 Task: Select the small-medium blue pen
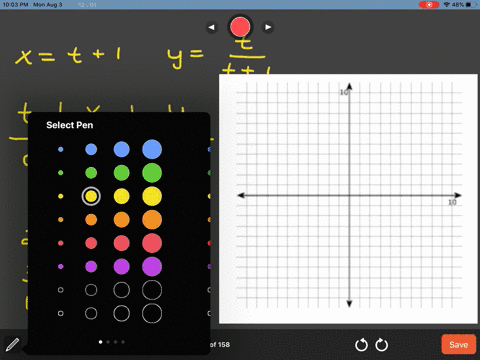(91, 149)
